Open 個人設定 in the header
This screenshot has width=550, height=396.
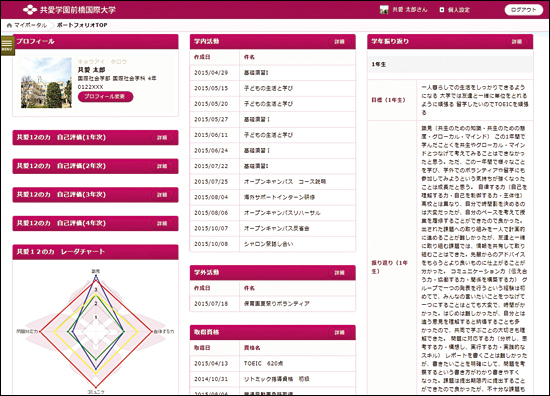[458, 10]
